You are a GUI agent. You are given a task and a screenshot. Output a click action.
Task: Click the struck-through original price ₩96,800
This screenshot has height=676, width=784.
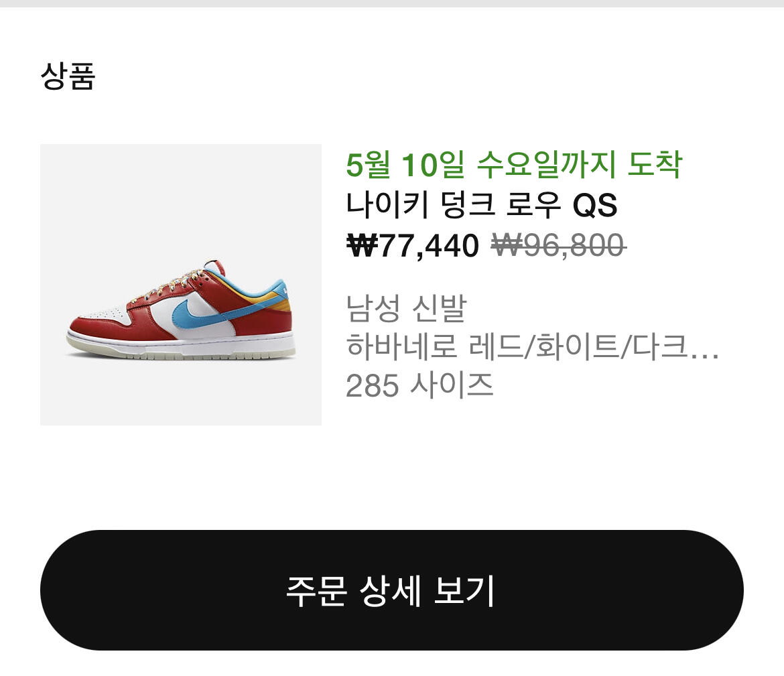(559, 245)
